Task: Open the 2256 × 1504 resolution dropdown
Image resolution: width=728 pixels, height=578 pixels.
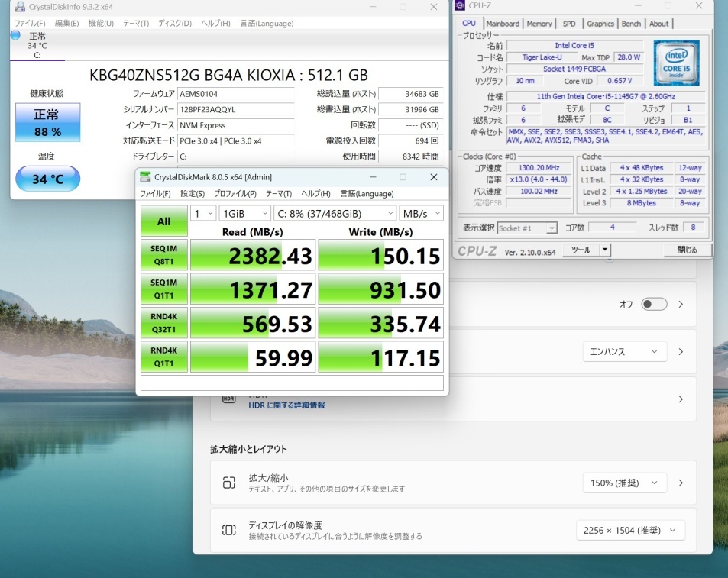Action: (629, 530)
